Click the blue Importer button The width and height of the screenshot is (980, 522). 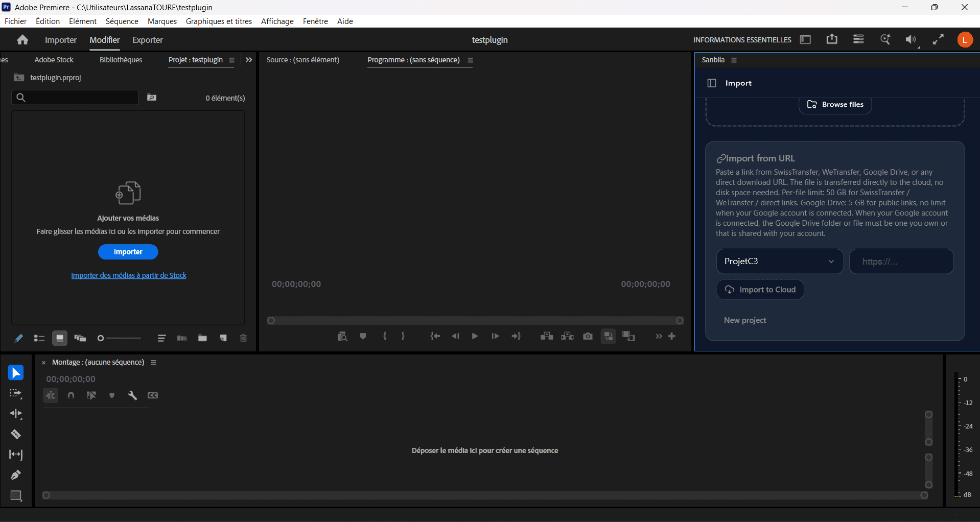128,252
